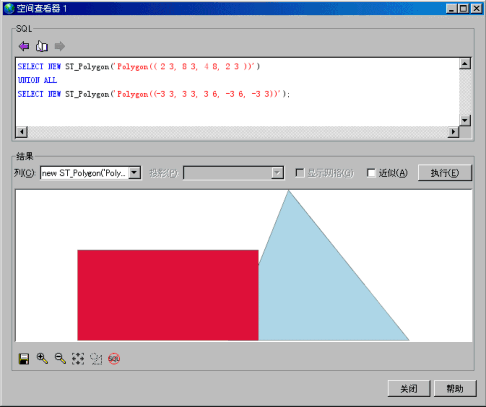This screenshot has height=407, width=486.
Task: Select the zoom out magnifier tool
Action: coord(60,359)
